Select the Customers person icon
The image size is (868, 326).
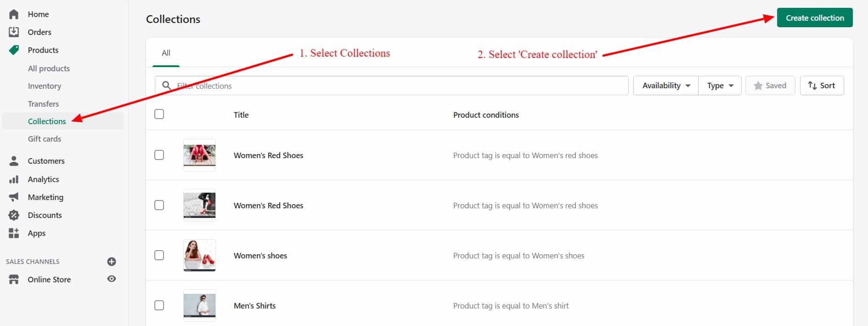click(14, 161)
